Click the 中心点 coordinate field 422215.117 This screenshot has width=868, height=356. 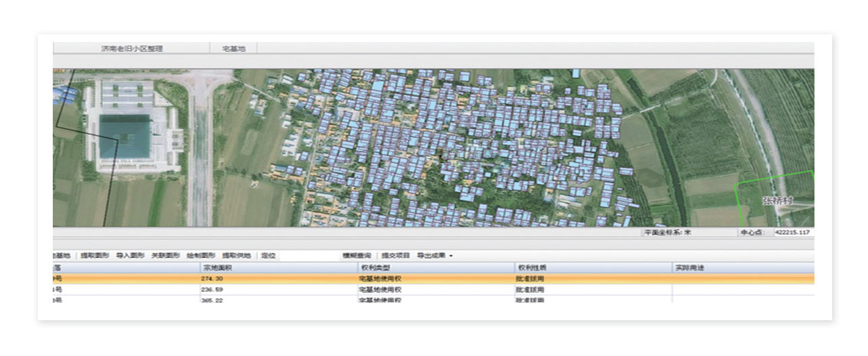click(x=794, y=232)
